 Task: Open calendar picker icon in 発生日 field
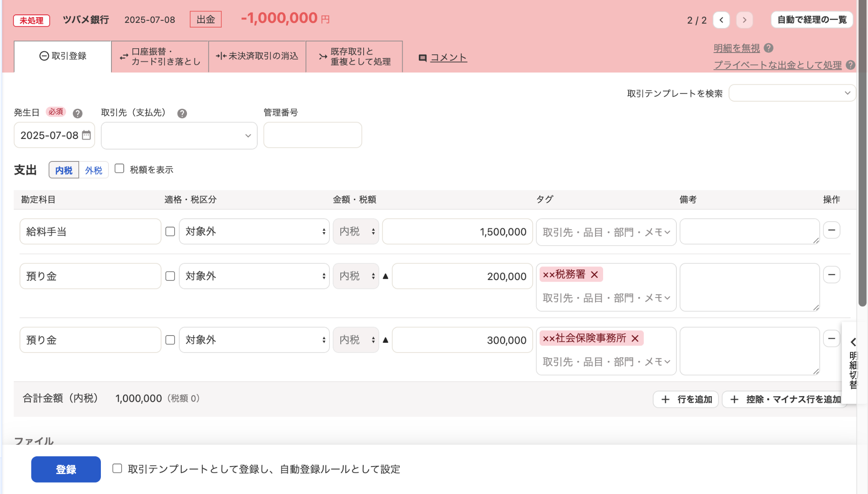coord(86,135)
